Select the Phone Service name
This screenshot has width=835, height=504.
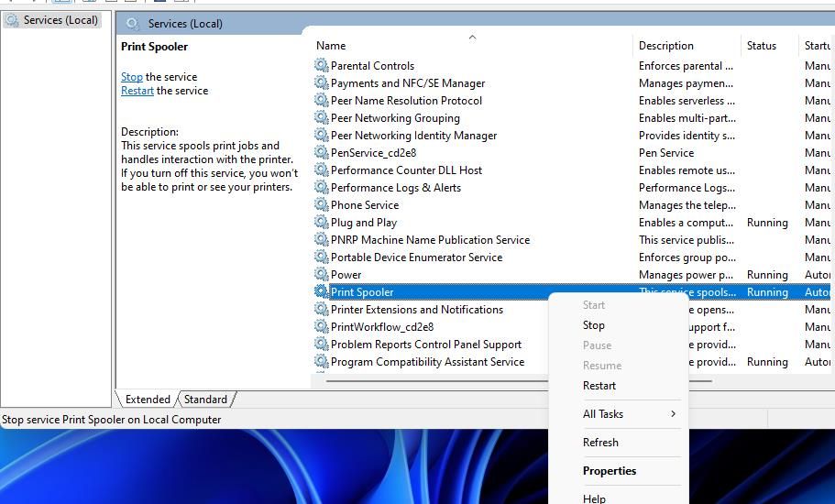click(x=365, y=205)
